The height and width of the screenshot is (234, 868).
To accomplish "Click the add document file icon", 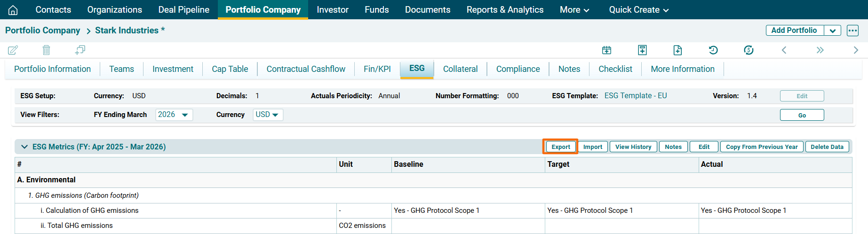I will (x=677, y=50).
